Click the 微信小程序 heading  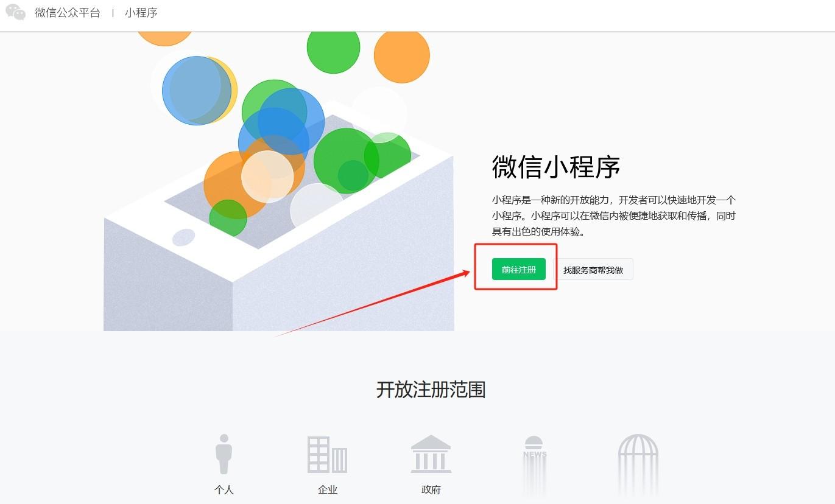click(556, 167)
